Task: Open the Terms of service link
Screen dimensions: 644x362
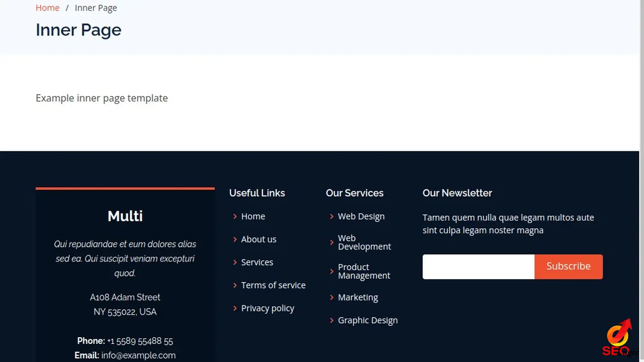Action: tap(273, 285)
